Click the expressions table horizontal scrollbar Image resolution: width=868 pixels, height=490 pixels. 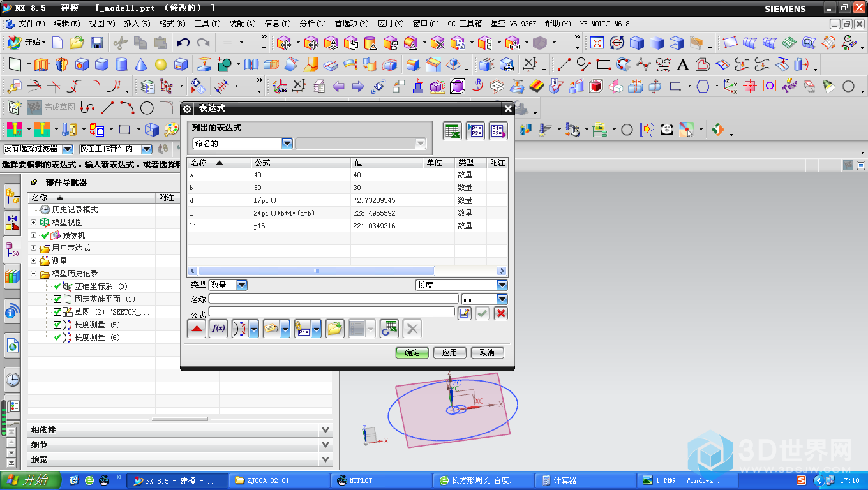[x=347, y=271]
